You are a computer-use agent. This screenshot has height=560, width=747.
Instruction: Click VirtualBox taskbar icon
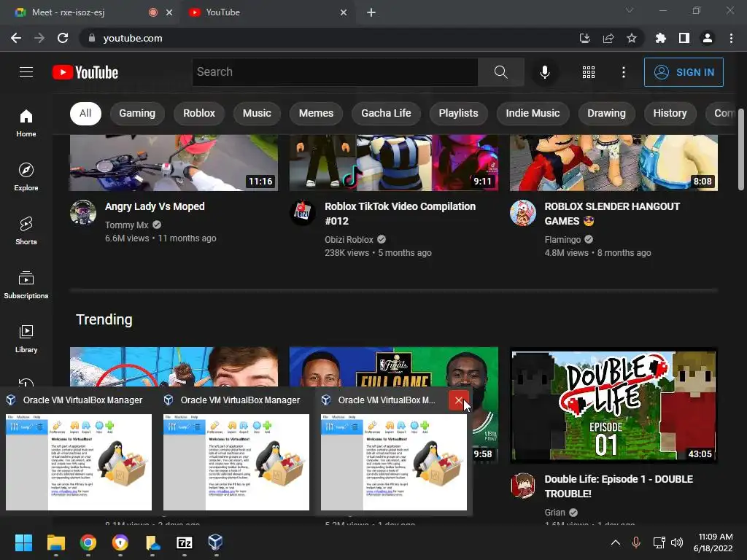click(x=215, y=542)
